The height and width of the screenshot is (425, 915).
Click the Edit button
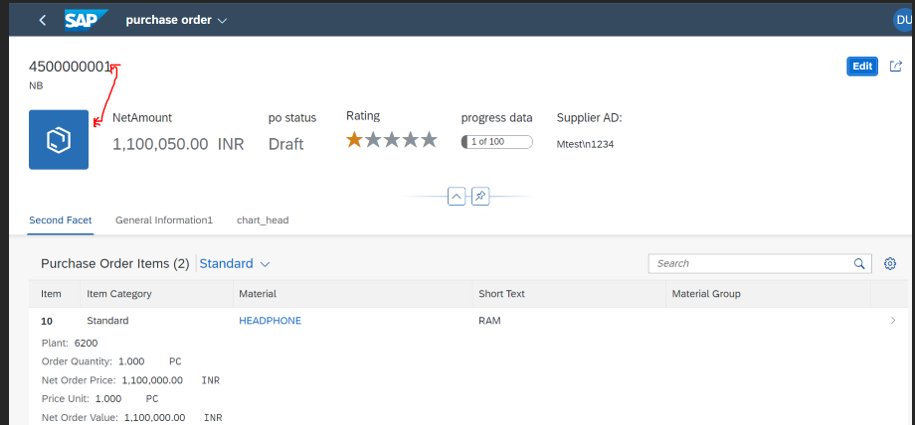[862, 66]
